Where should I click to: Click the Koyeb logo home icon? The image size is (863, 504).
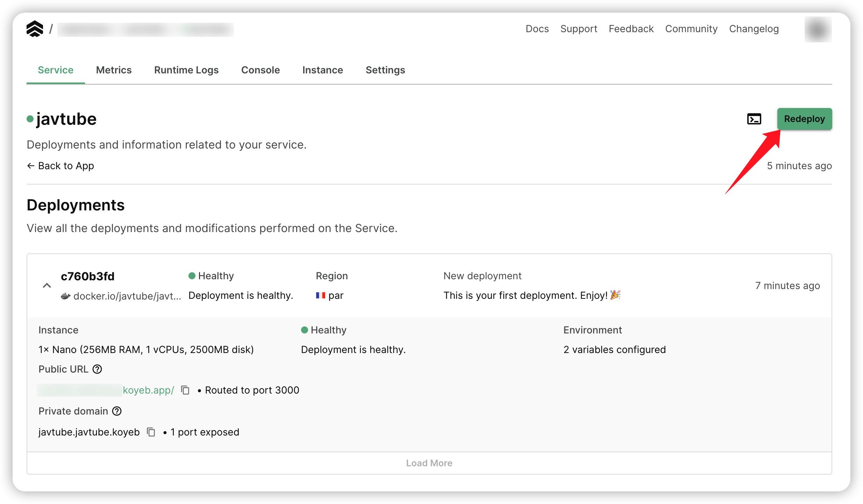(x=35, y=29)
